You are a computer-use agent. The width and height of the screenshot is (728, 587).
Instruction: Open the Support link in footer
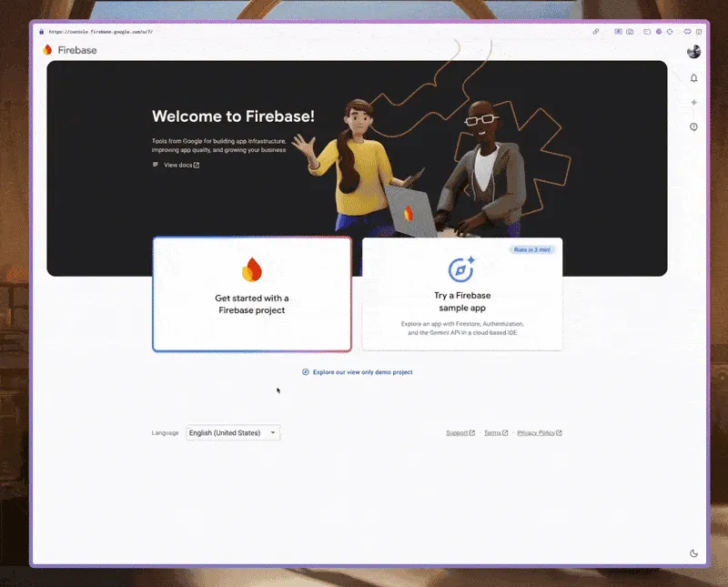(460, 433)
